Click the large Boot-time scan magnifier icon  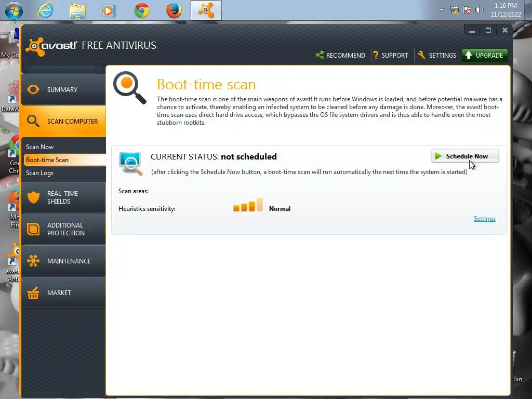[129, 87]
